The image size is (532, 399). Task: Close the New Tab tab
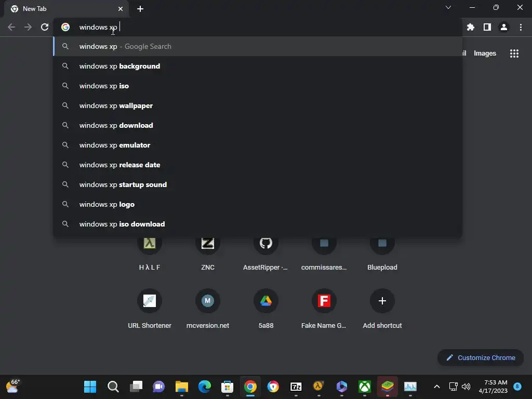(x=121, y=9)
